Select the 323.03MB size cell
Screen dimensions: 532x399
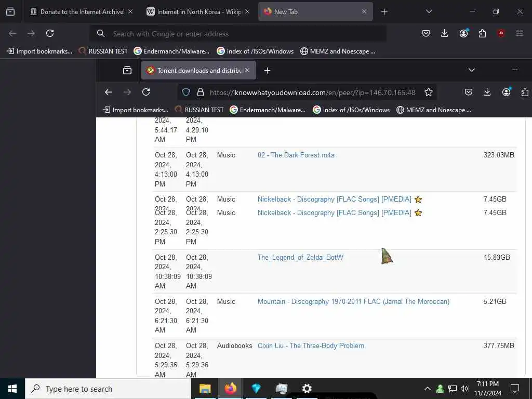coord(499,155)
